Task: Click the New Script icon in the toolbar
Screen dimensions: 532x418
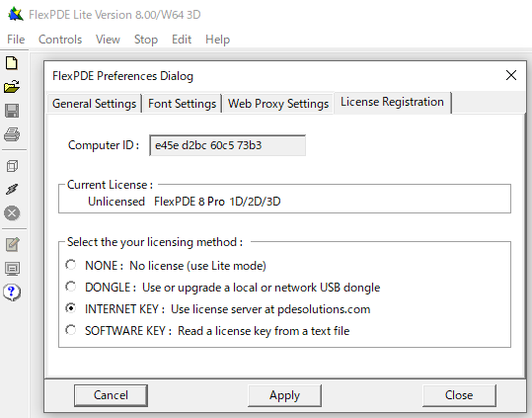Action: (12, 63)
